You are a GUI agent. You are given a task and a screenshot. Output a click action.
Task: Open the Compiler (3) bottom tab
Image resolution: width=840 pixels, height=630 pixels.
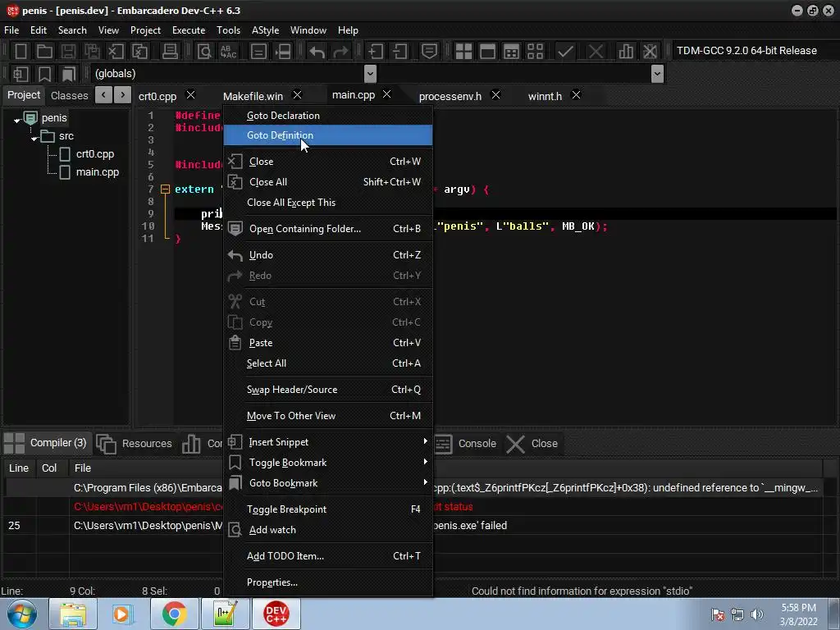(x=47, y=443)
